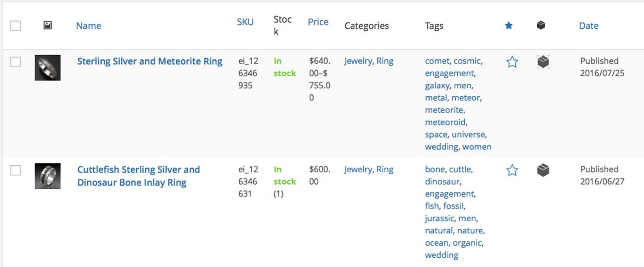Sort products by SKU column
This screenshot has width=644, height=267.
(x=245, y=22)
